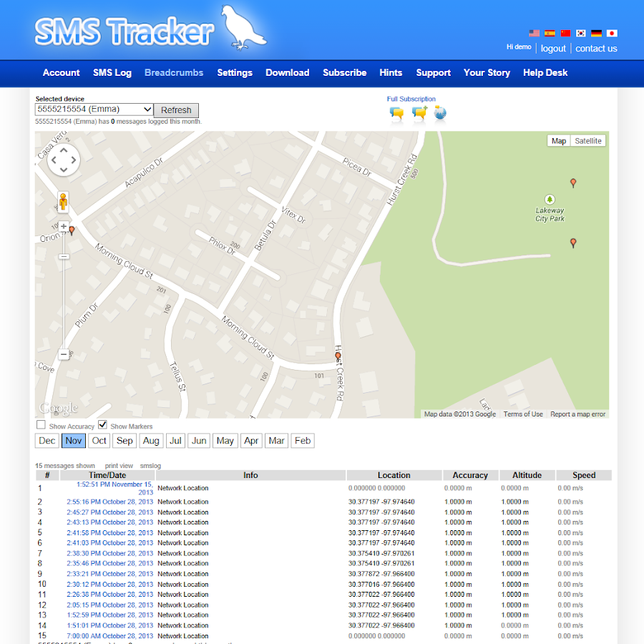Open the Selected device dropdown

coord(94,109)
